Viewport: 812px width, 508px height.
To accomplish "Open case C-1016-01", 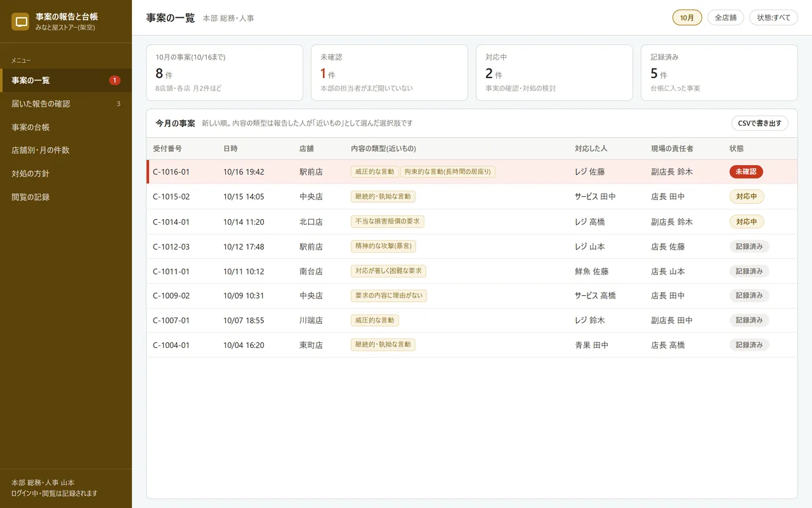I will point(472,172).
